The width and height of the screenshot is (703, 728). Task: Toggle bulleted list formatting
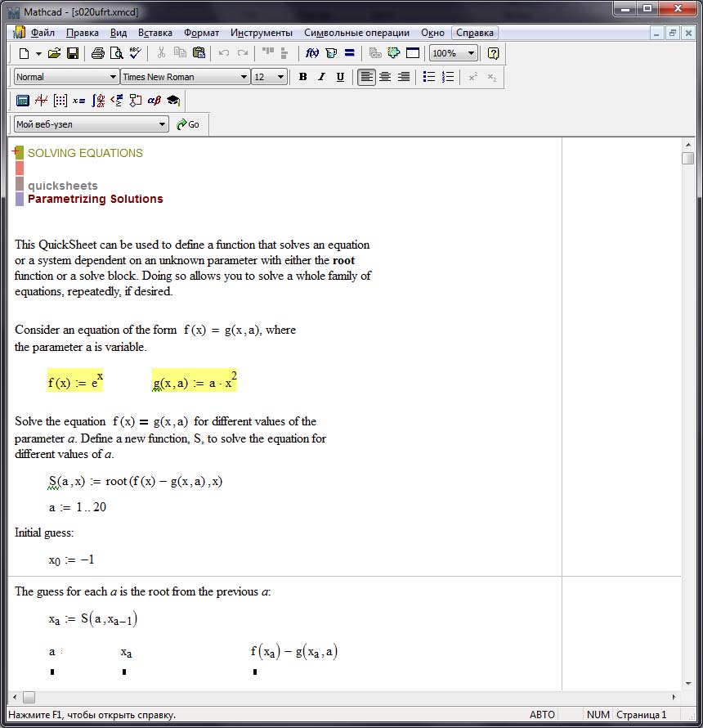coord(429,77)
